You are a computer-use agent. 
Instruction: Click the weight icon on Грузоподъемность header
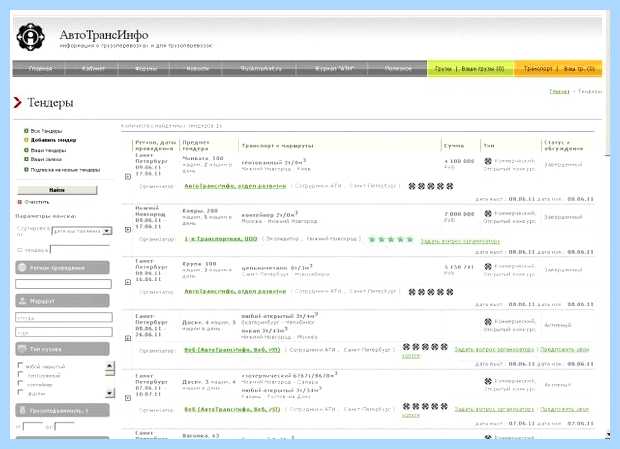pos(23,410)
